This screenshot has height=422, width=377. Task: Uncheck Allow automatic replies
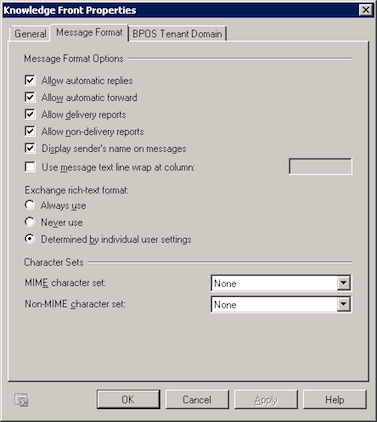(x=30, y=80)
